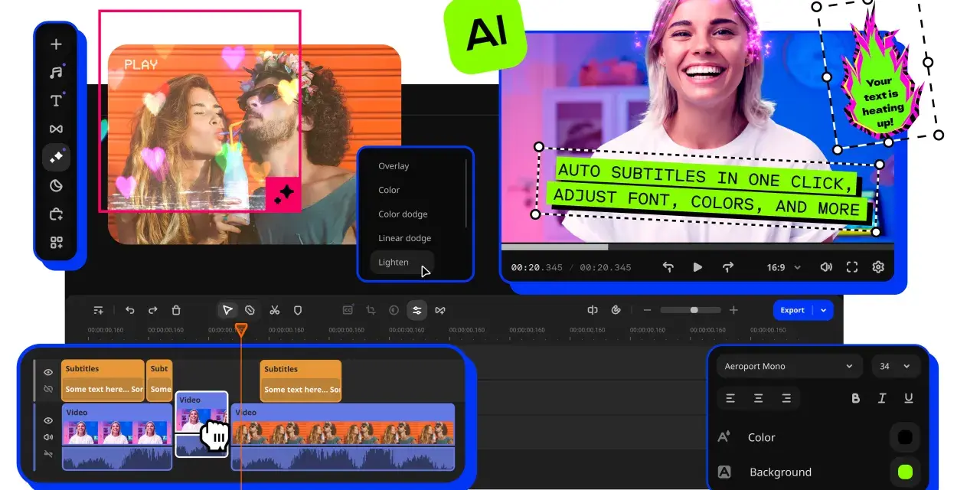Image resolution: width=980 pixels, height=490 pixels.
Task: Hide the Video track with eye icon
Action: click(x=48, y=420)
